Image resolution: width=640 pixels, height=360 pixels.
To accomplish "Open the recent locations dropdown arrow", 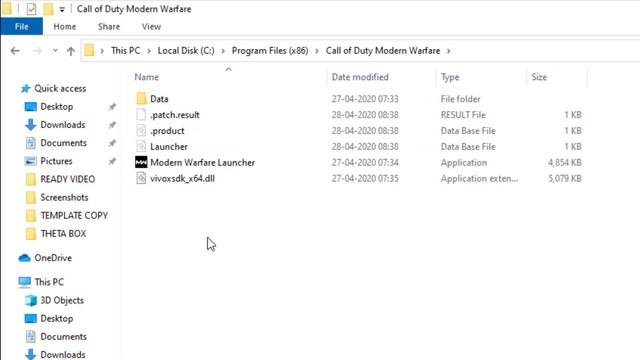I will coord(55,51).
